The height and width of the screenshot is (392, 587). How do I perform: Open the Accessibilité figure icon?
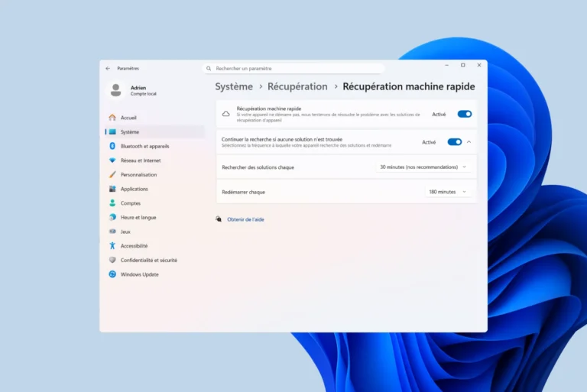click(112, 245)
